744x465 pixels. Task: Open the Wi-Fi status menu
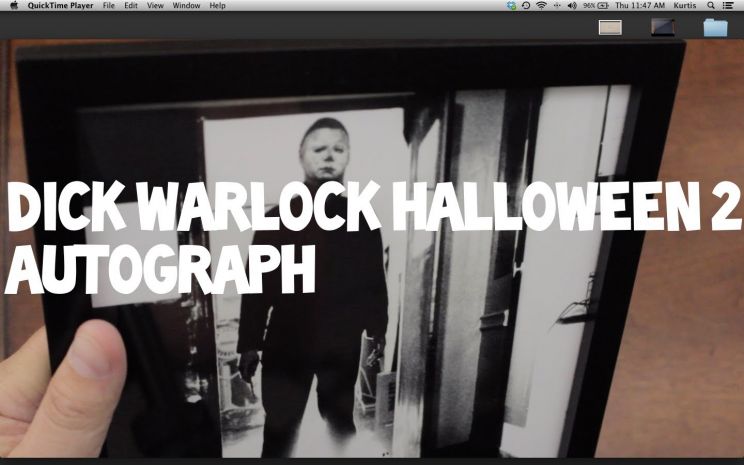click(541, 6)
